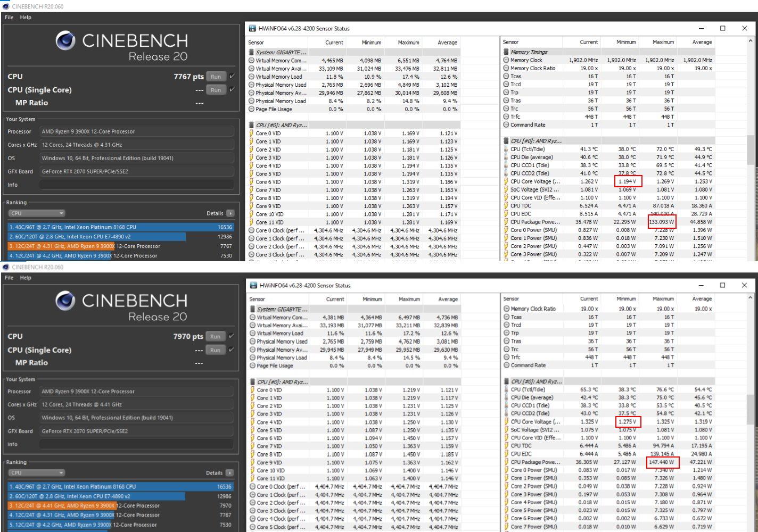This screenshot has height=532, width=758.
Task: Click Page File Usage icon in HWiNFO beside 7970 pts
Action: tap(252, 366)
